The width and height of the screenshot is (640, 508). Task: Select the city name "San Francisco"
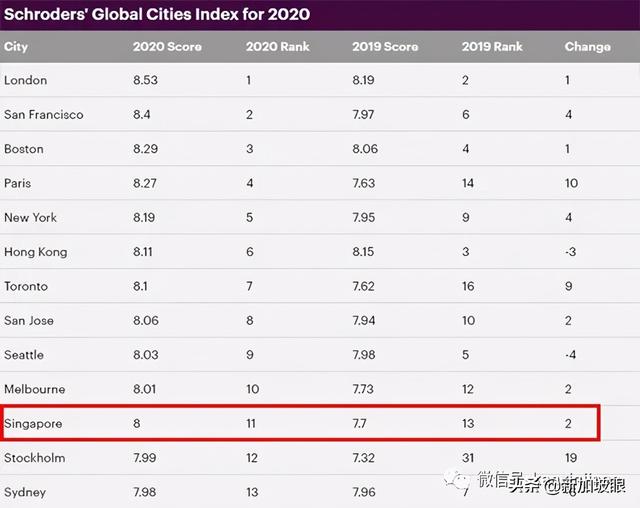click(44, 115)
